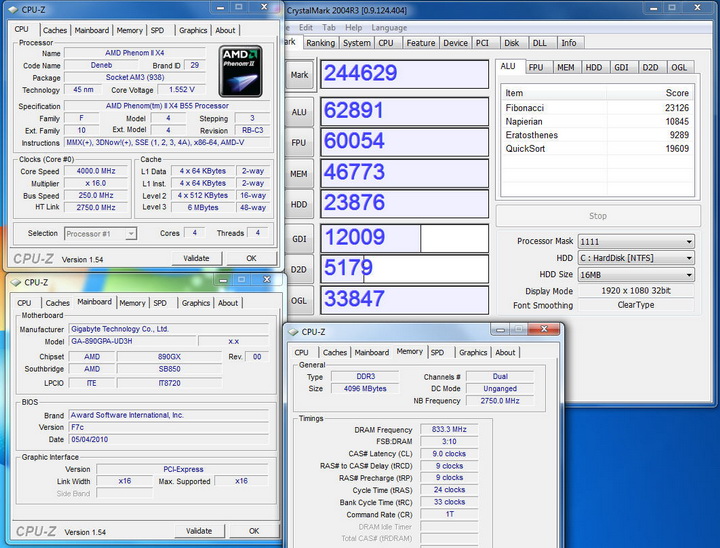Click the Stop button in CrystalMark
This screenshot has height=548, width=720.
point(597,215)
